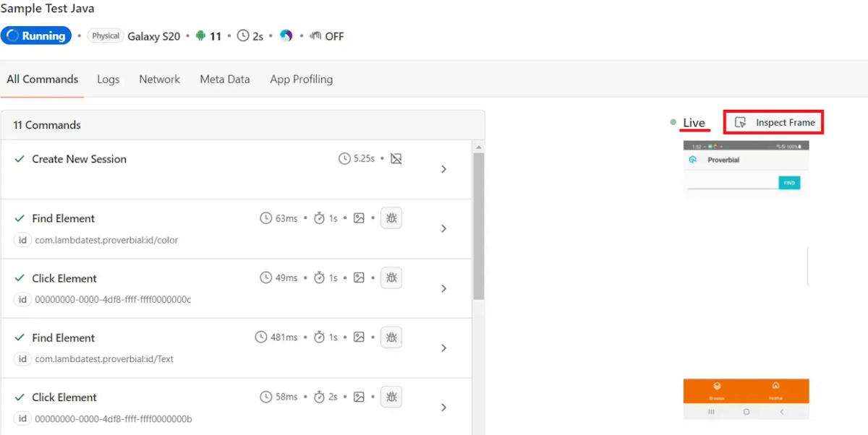Click the no-screenshot icon on Create New Session
Image resolution: width=868 pixels, height=435 pixels.
396,158
